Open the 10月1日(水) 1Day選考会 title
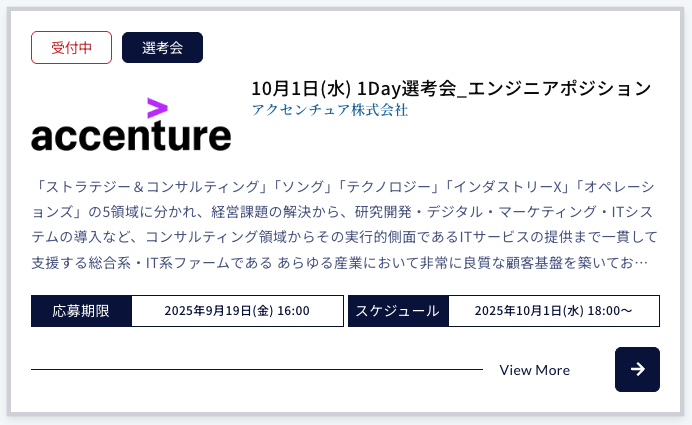 (x=451, y=88)
